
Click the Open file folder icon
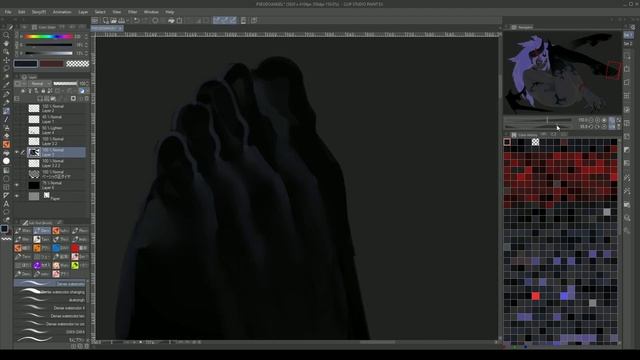(x=113, y=20)
